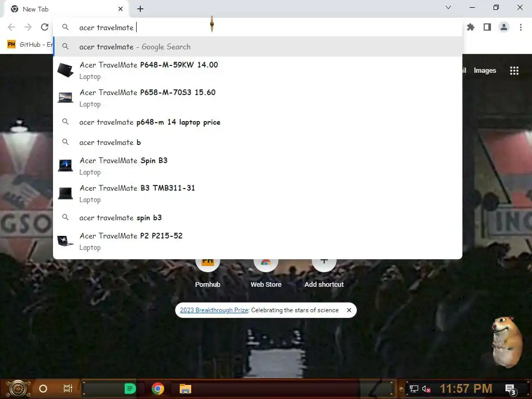Screen dimensions: 532x399
Task: Open File Explorer from the taskbar
Action: click(x=185, y=389)
